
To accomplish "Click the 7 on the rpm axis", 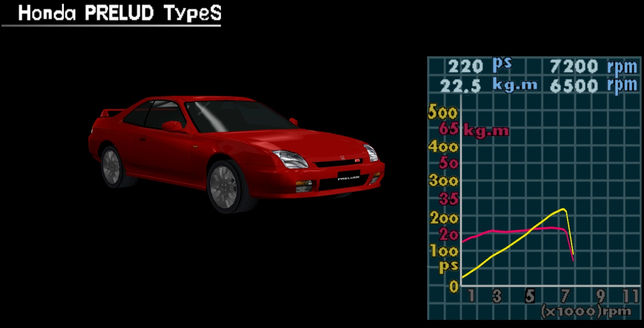I will [565, 296].
